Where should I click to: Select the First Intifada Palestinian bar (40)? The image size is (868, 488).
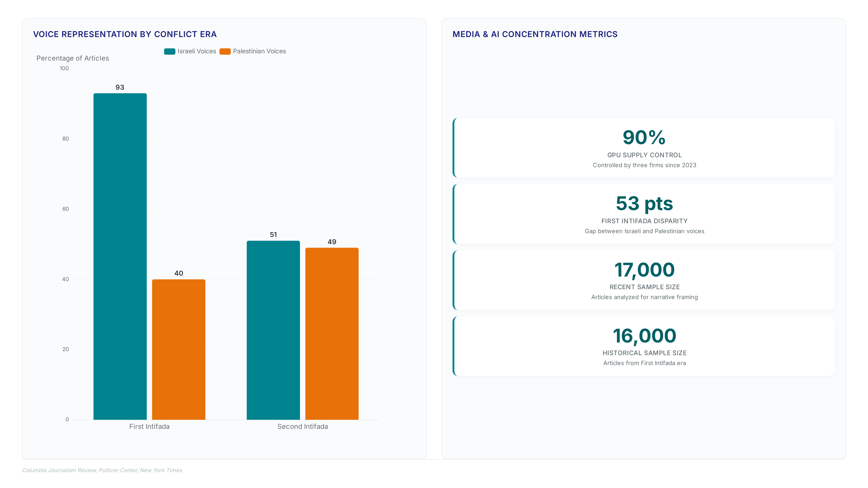click(x=179, y=349)
